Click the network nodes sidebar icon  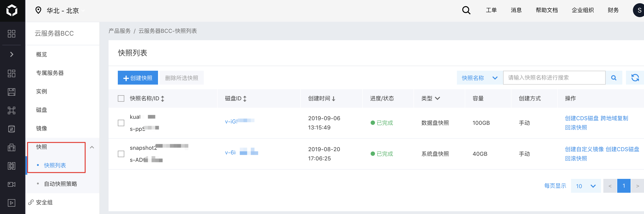(12, 110)
